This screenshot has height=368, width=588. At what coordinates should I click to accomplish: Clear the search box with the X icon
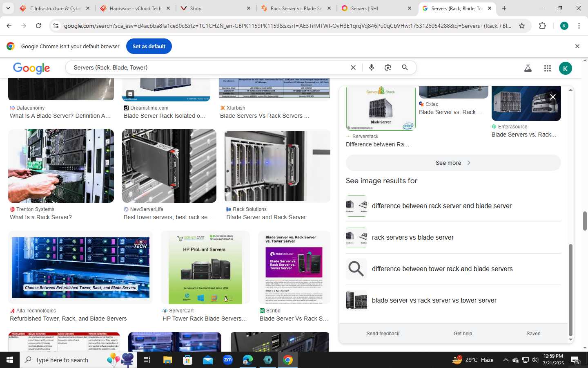tap(353, 67)
